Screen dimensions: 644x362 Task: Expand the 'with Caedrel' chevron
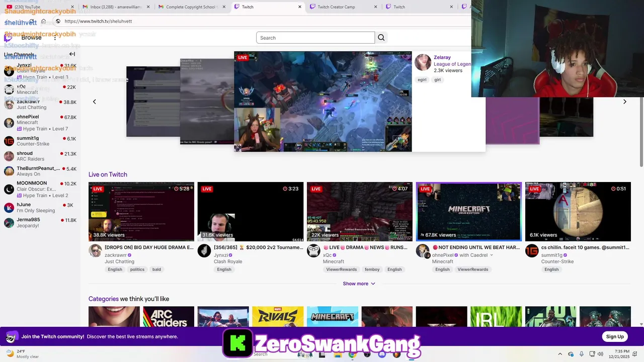point(492,255)
